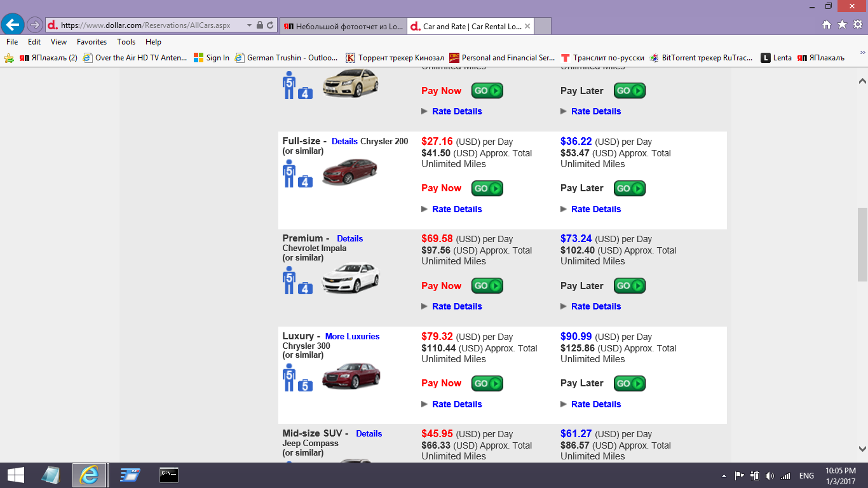Expand Pay Now Rate Details for Chevrolet Impala
Image resolution: width=868 pixels, height=488 pixels.
point(452,306)
